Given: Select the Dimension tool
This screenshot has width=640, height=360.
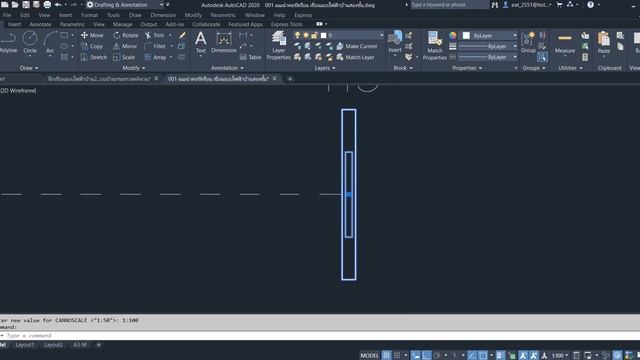Looking at the screenshot, I should click(x=224, y=42).
